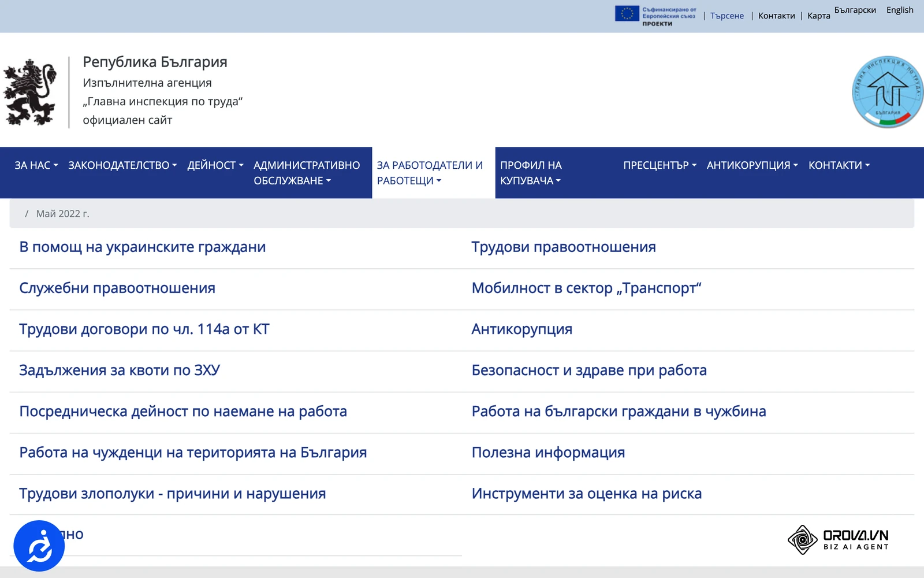Open the blue accessibility widget icon
This screenshot has width=924, height=578.
(x=39, y=546)
